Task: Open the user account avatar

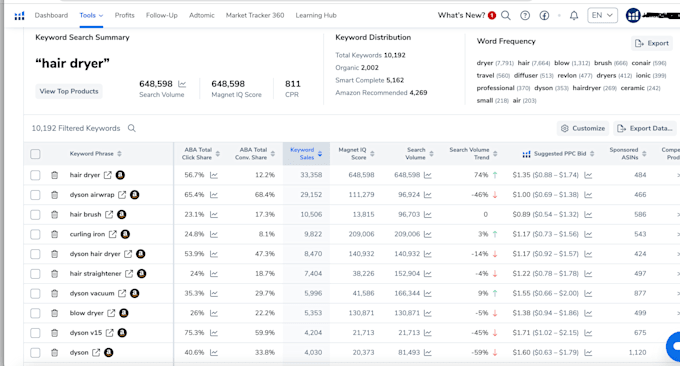Action: [x=633, y=16]
